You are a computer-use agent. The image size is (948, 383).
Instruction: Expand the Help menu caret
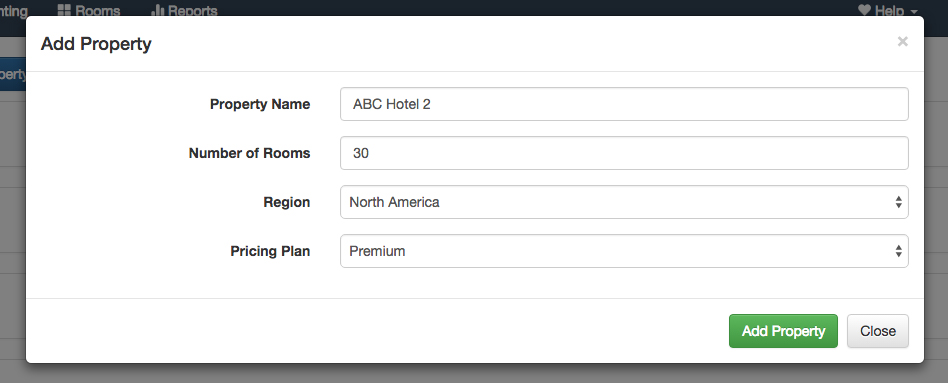point(914,11)
